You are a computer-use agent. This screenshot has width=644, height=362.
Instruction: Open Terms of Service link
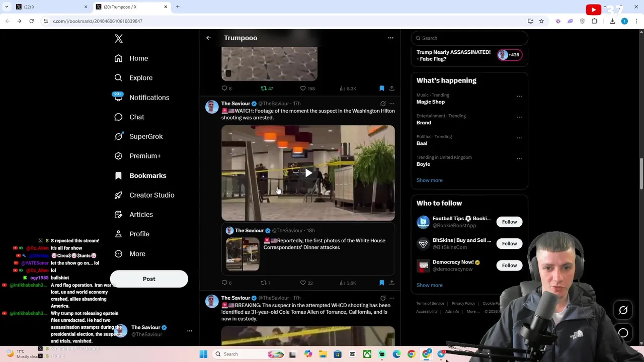click(x=430, y=304)
